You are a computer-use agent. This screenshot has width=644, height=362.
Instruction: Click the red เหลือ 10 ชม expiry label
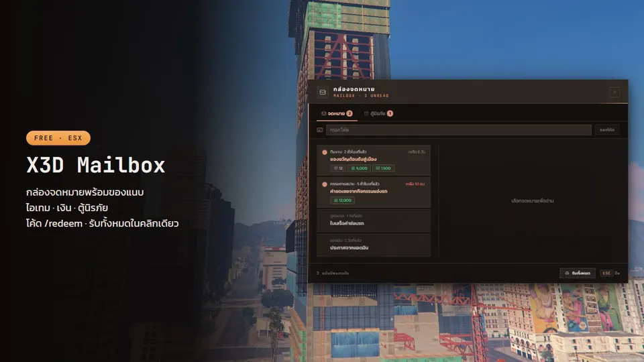[x=415, y=184]
